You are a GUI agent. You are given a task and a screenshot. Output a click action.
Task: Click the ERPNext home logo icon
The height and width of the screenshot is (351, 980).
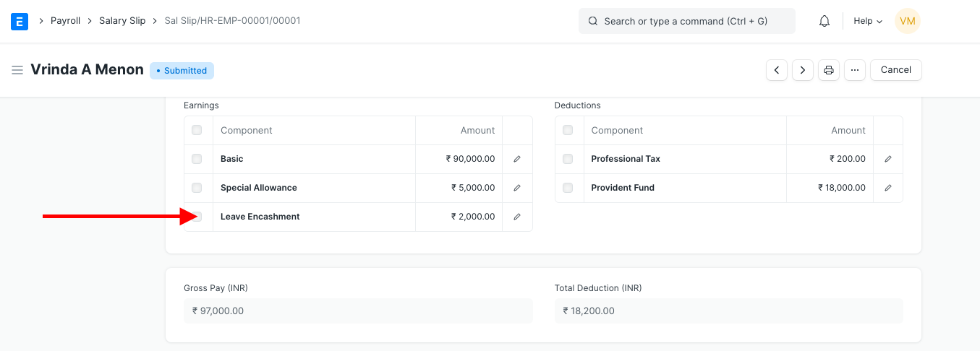pos(20,22)
